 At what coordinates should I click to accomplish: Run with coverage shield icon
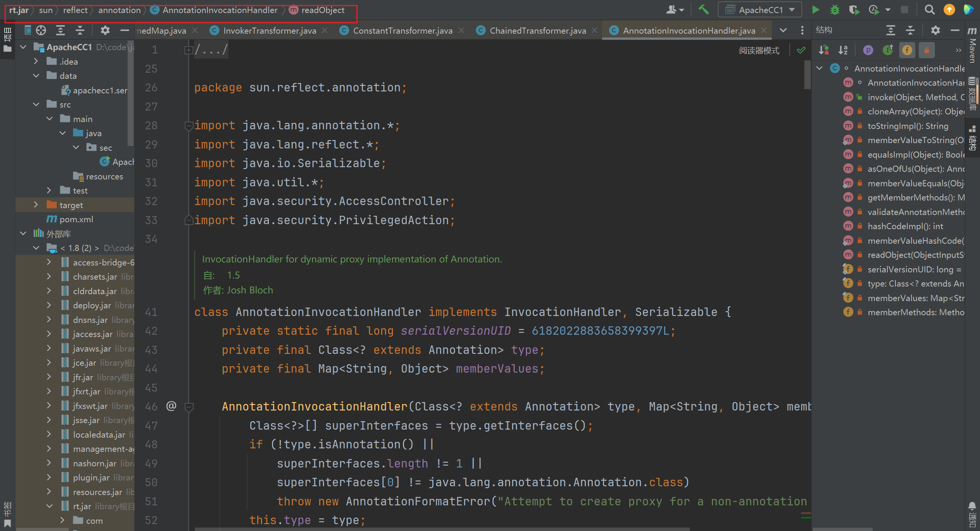point(854,10)
